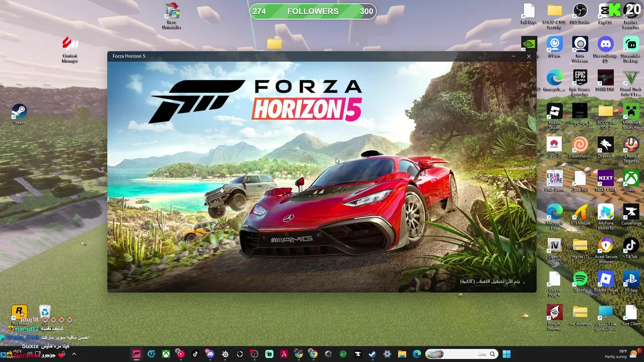Open the Roblox Player shortcut
644x362 pixels.
click(x=605, y=282)
